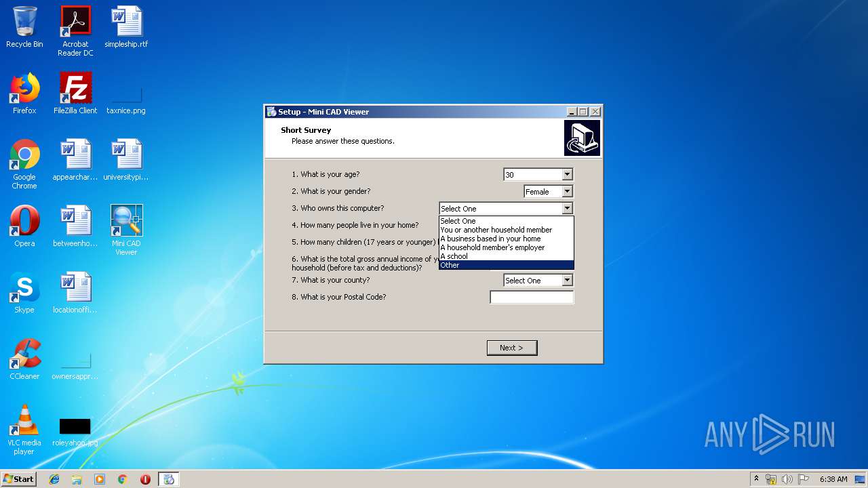Screen dimensions: 868x488
Task: Click the volume speaker tray icon
Action: click(787, 479)
